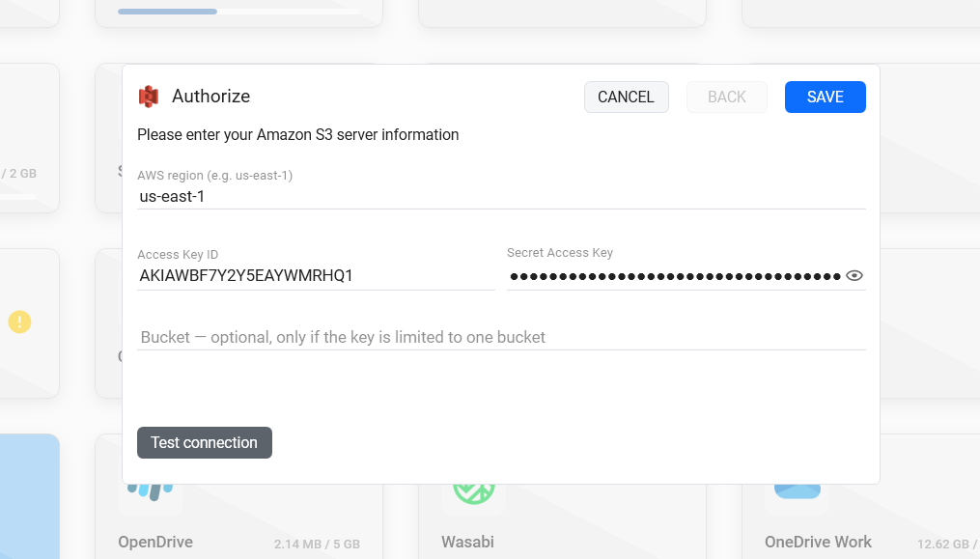Show the secret access key with eye icon
Viewport: 980px width, 559px height.
[854, 276]
